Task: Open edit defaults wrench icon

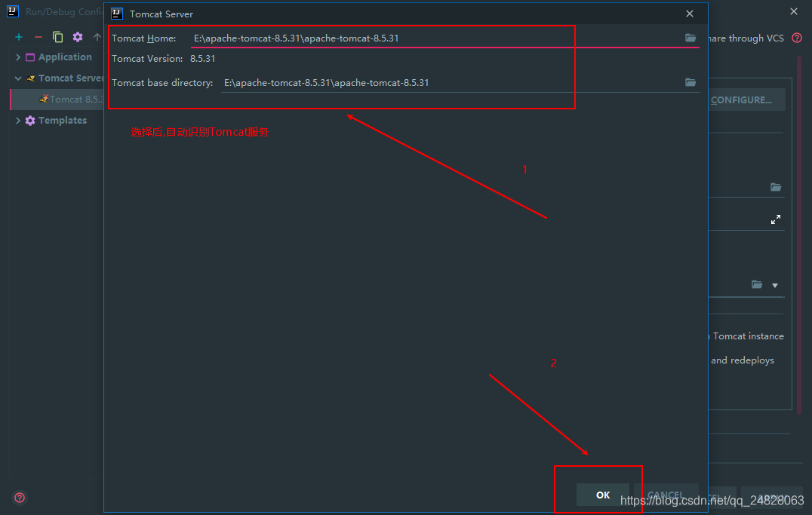Action: coord(78,37)
